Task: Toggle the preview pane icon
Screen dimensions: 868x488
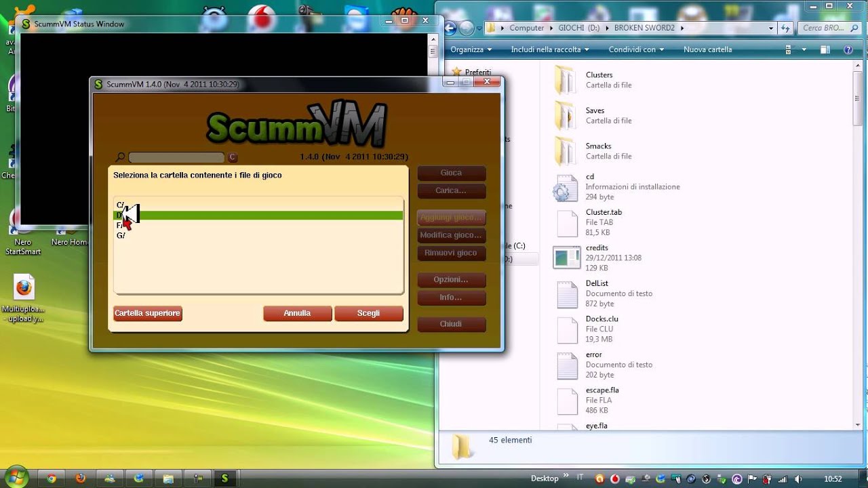Action: point(825,49)
